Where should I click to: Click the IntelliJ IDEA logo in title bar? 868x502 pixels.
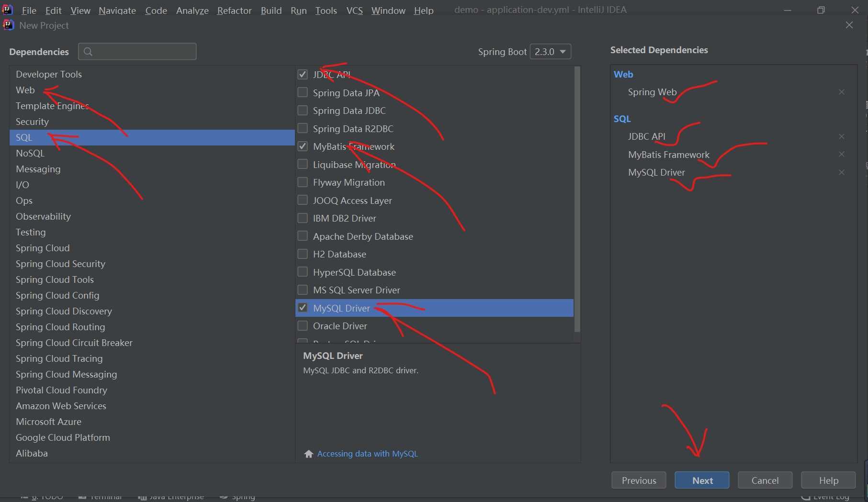tap(8, 9)
